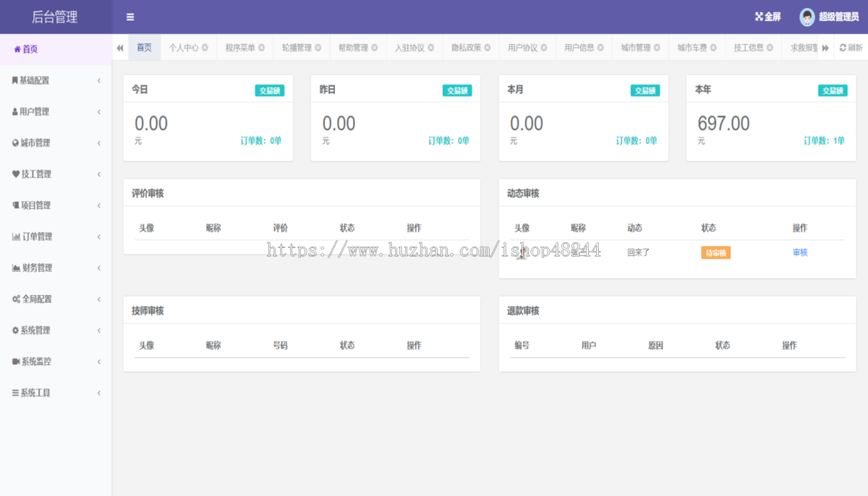The image size is (868, 496).
Task: Expand 系统管理 using its chevron arrow
Action: click(x=98, y=330)
